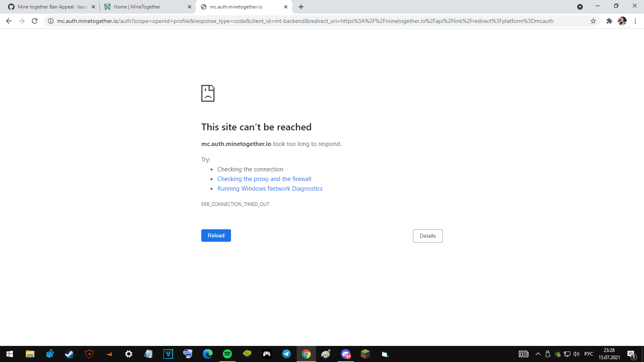Image resolution: width=644 pixels, height=362 pixels.
Task: Open site information via the info icon
Action: [50, 21]
